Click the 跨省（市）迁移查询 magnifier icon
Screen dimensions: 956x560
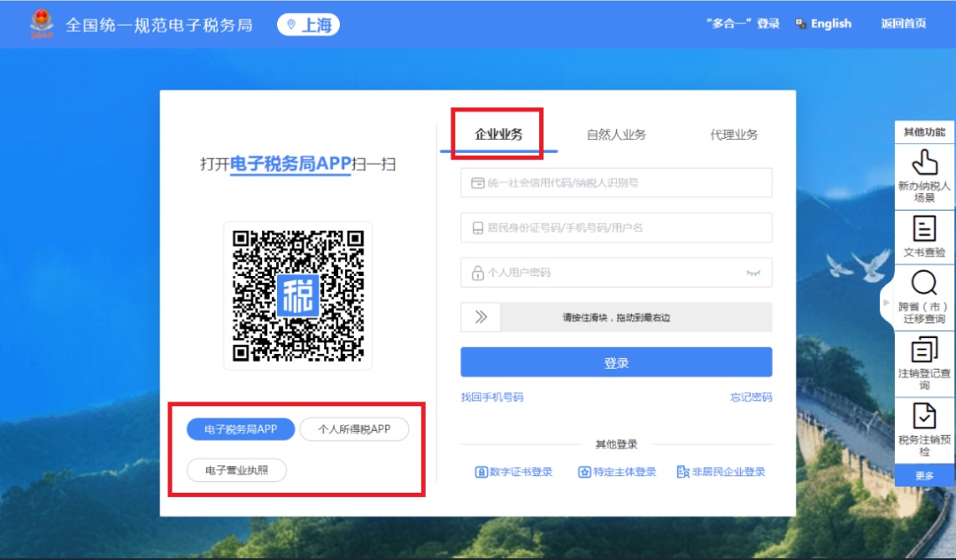point(924,283)
